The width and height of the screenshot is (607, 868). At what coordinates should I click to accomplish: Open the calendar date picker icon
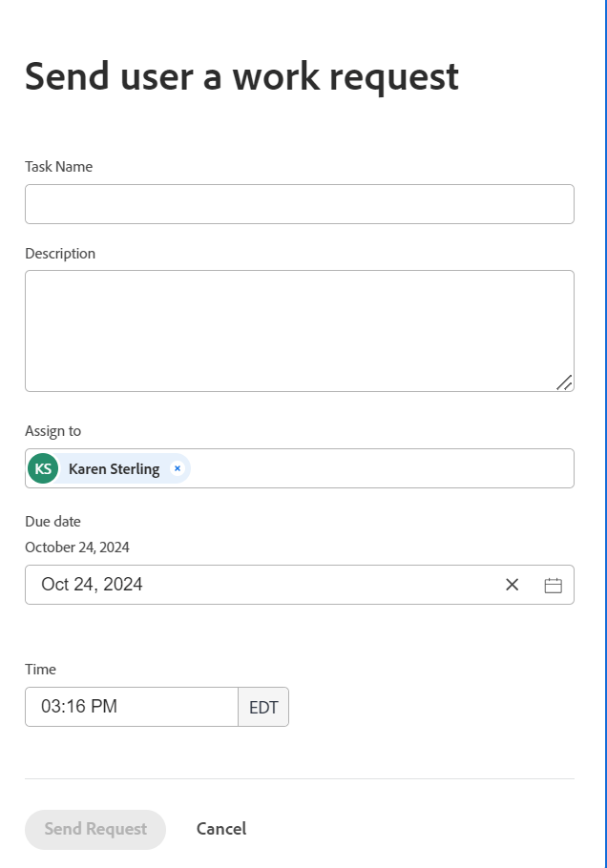coord(553,585)
